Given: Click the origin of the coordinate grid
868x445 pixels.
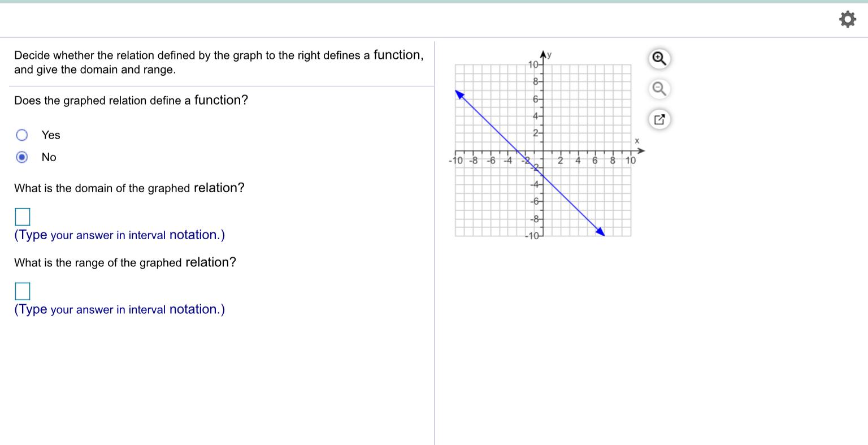Looking at the screenshot, I should [542, 150].
